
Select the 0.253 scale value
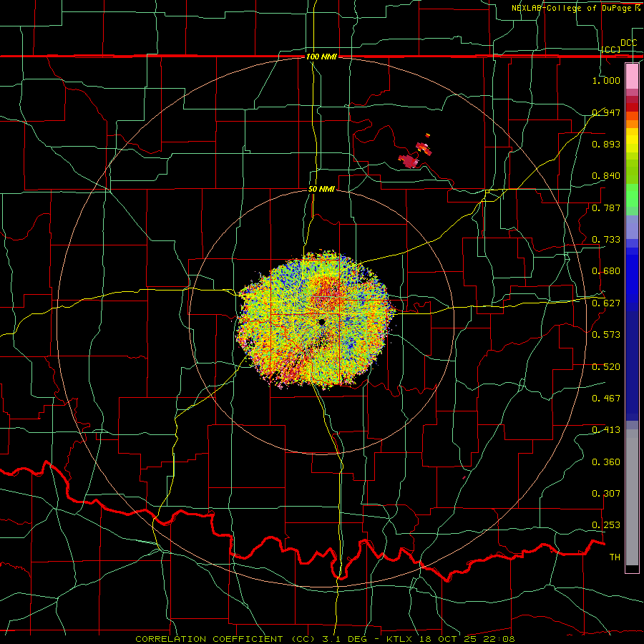606,525
